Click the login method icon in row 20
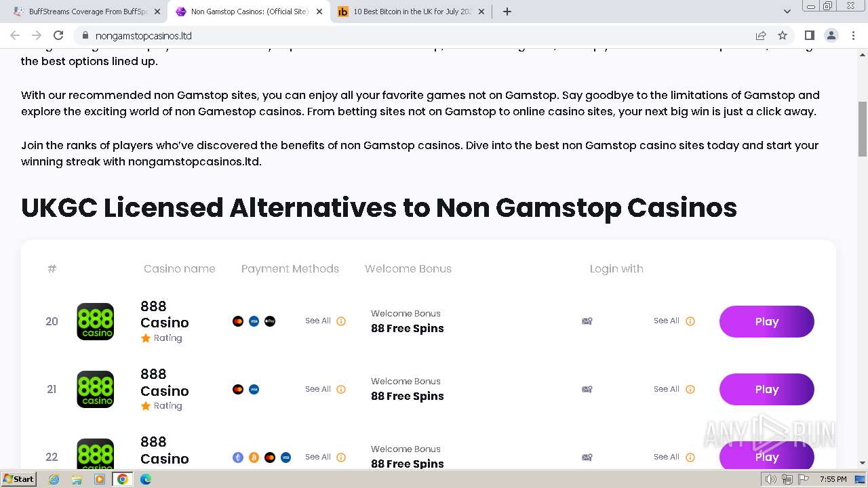868x488 pixels. (x=587, y=321)
